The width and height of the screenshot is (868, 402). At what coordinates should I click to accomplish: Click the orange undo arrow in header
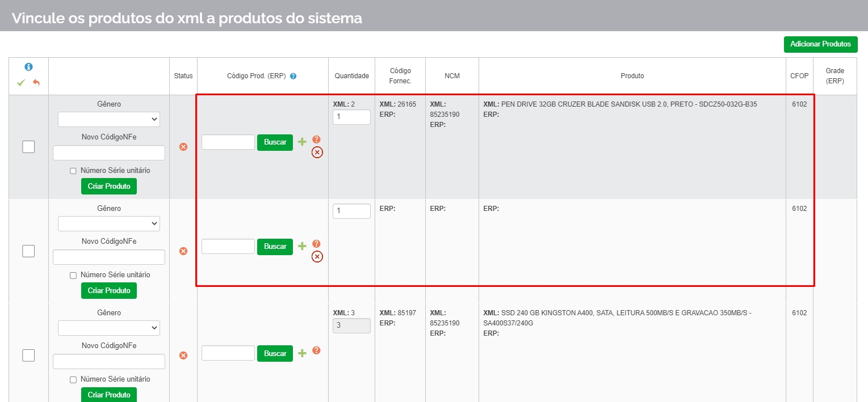coord(36,83)
